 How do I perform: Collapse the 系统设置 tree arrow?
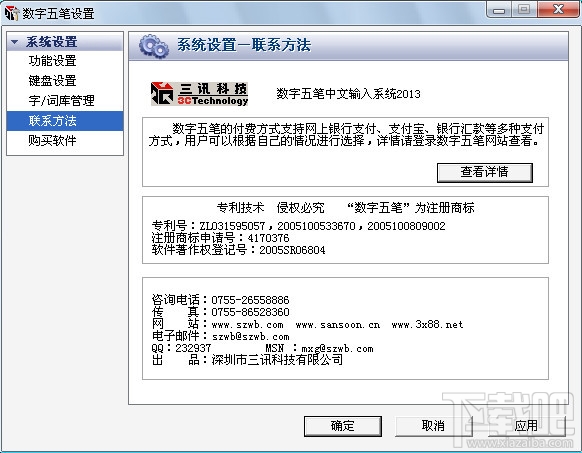click(x=14, y=42)
